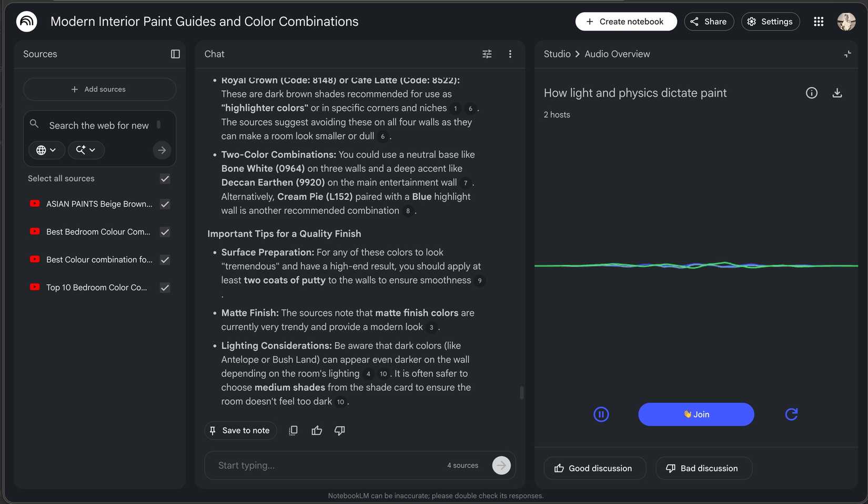The width and height of the screenshot is (868, 504).
Task: Toggle Select all sources checkbox
Action: pyautogui.click(x=165, y=179)
